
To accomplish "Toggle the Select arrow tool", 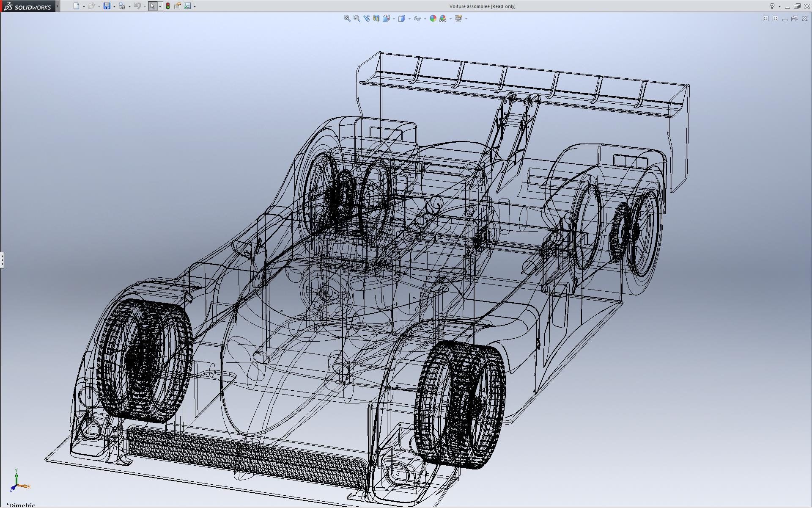I will (x=152, y=6).
